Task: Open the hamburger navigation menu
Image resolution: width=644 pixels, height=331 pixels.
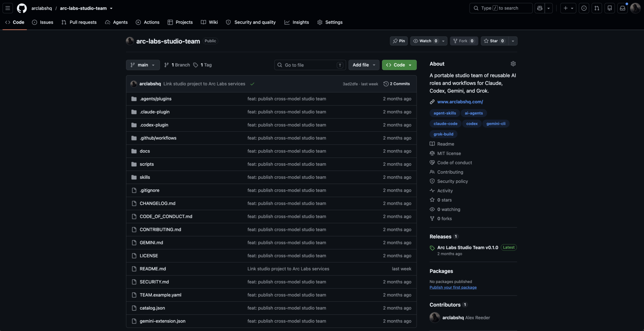Action: point(8,8)
